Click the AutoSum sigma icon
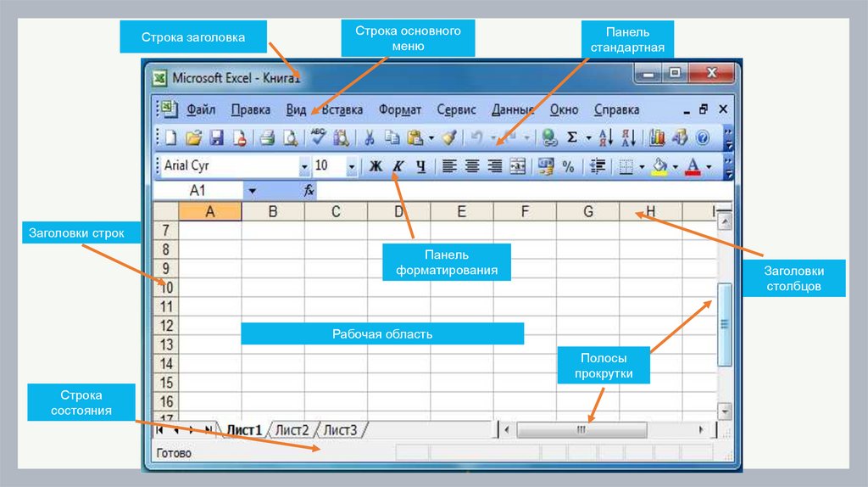This screenshot has width=868, height=487. pyautogui.click(x=572, y=137)
